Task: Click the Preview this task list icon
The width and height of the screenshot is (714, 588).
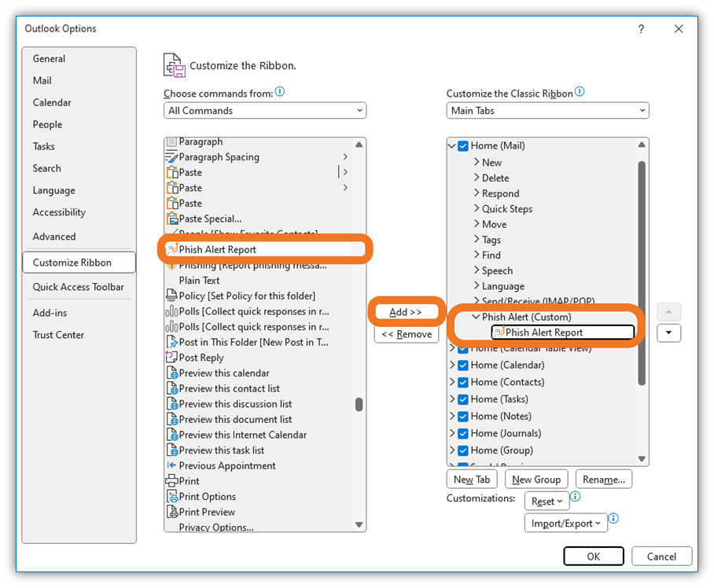Action: (x=172, y=450)
